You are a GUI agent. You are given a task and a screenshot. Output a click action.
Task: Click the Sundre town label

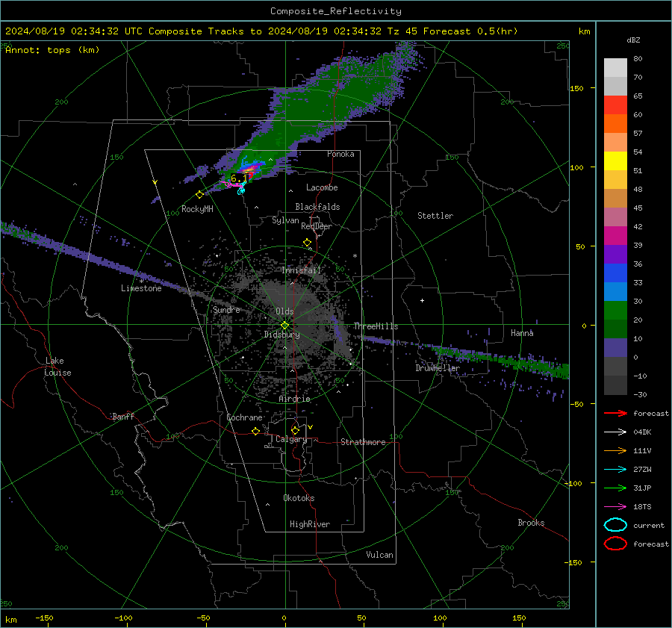226,309
